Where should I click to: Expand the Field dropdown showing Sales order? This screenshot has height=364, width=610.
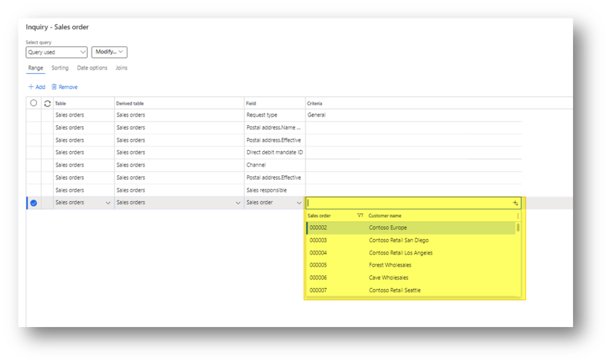pyautogui.click(x=299, y=203)
